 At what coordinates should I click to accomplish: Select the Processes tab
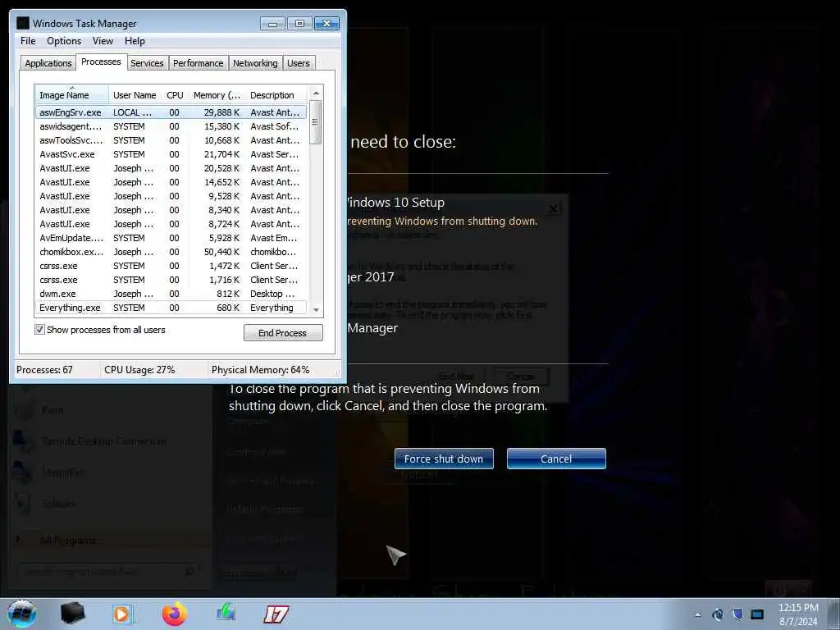101,62
